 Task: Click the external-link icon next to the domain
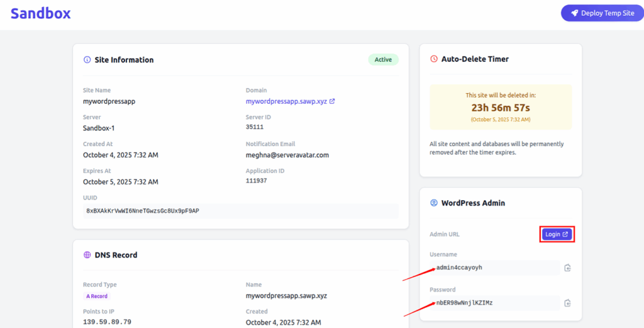click(x=332, y=101)
